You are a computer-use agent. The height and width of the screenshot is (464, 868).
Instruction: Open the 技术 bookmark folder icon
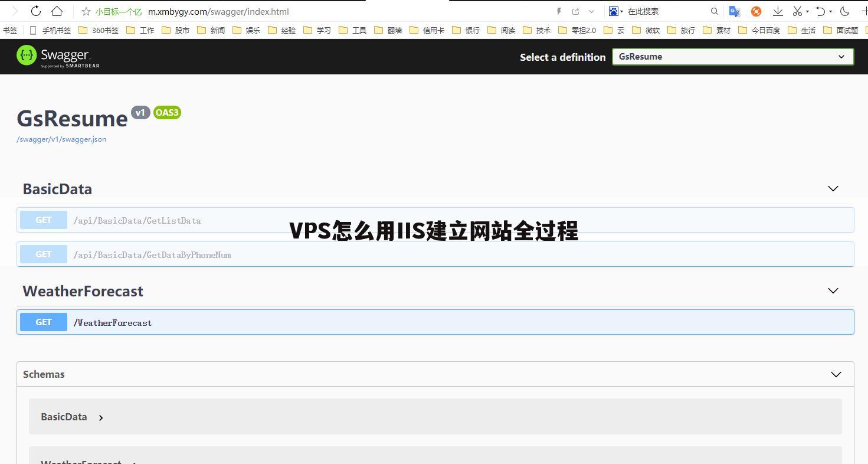point(528,30)
